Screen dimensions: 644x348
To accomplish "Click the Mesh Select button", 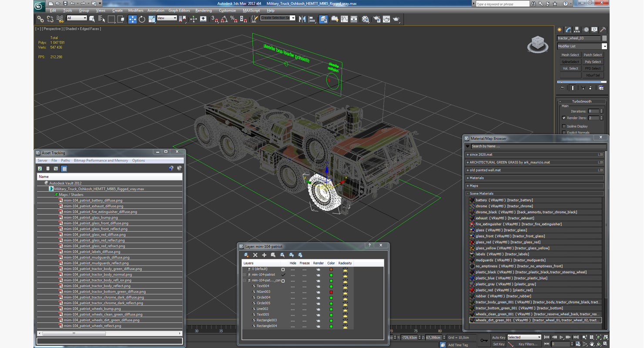I will tap(570, 55).
